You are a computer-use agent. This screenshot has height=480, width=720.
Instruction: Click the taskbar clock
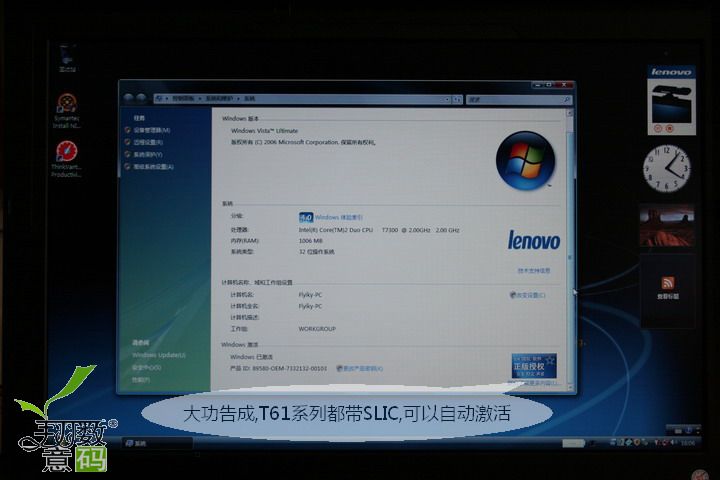[687, 443]
